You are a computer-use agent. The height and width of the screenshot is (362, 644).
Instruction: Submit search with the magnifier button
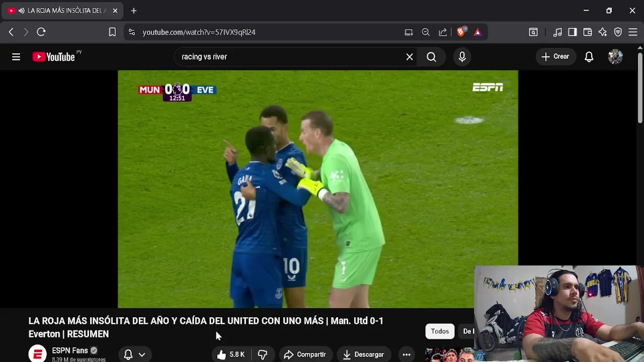[x=431, y=57]
